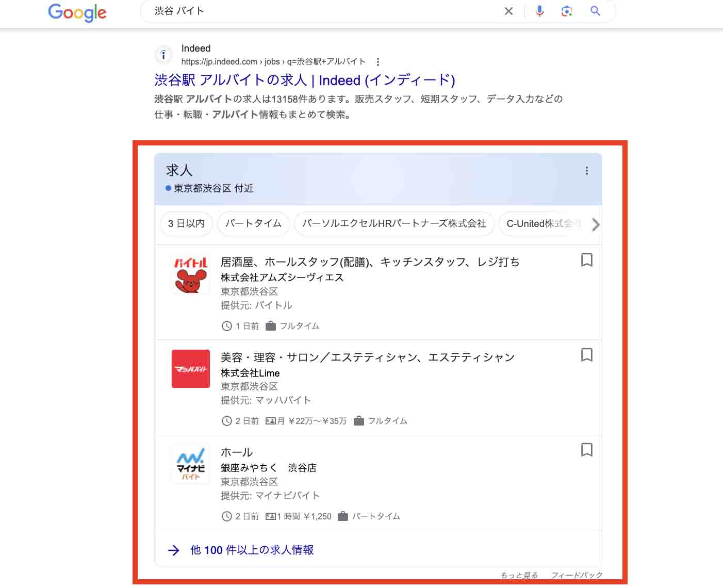Open three-dot menu next to the Indeed URL
723x588 pixels.
378,62
